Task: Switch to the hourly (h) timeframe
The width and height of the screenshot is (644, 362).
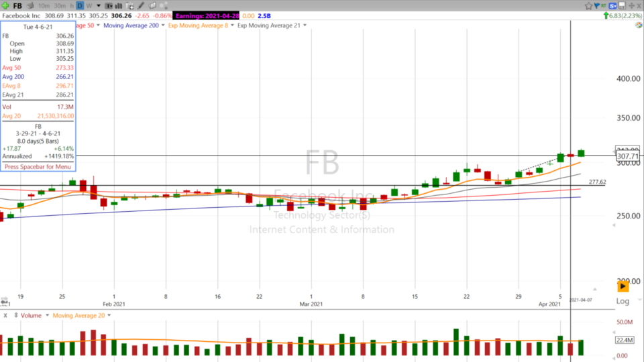Action: pyautogui.click(x=72, y=6)
